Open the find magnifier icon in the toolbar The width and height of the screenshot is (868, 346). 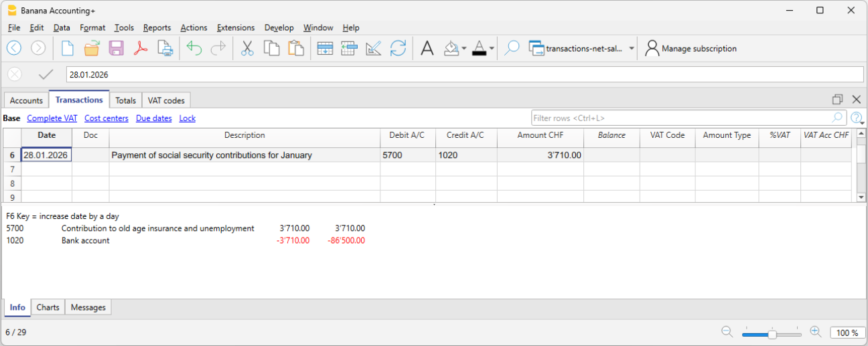512,48
